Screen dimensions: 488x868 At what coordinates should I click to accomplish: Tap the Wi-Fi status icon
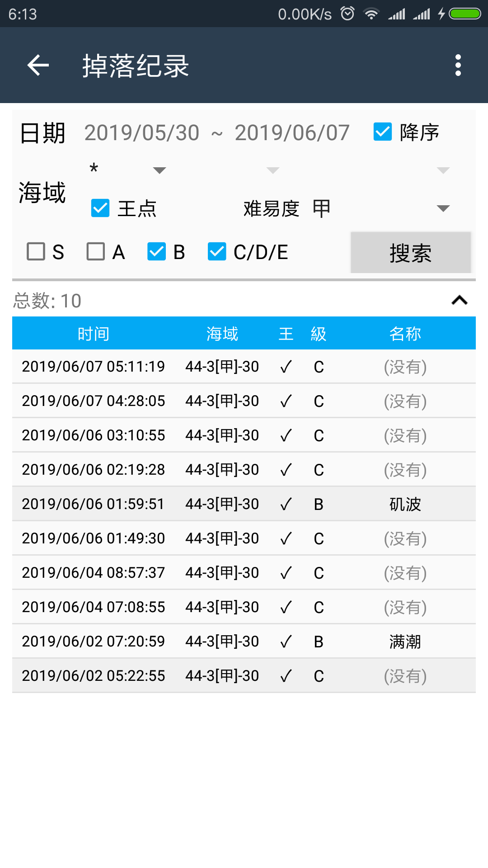(x=371, y=14)
